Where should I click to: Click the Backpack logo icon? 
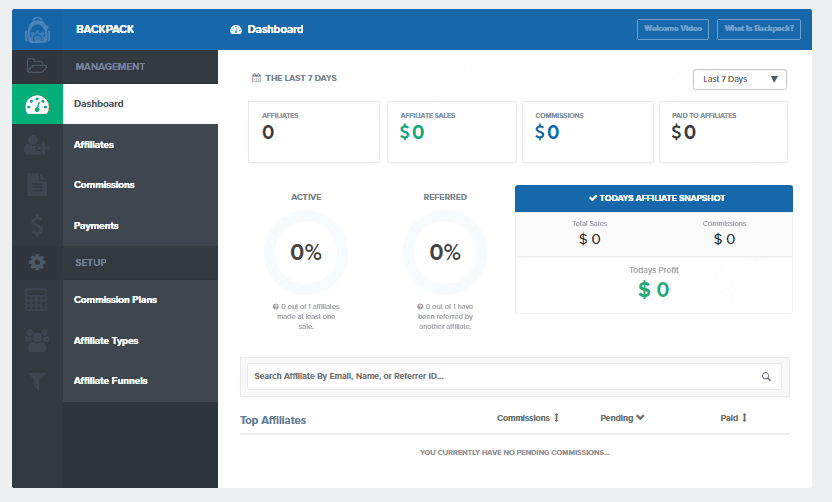point(37,30)
